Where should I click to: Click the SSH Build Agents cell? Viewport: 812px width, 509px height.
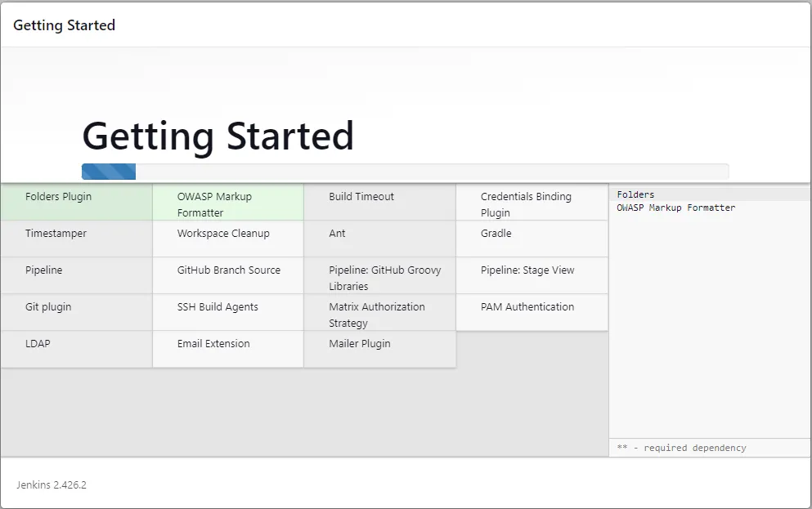pyautogui.click(x=228, y=312)
